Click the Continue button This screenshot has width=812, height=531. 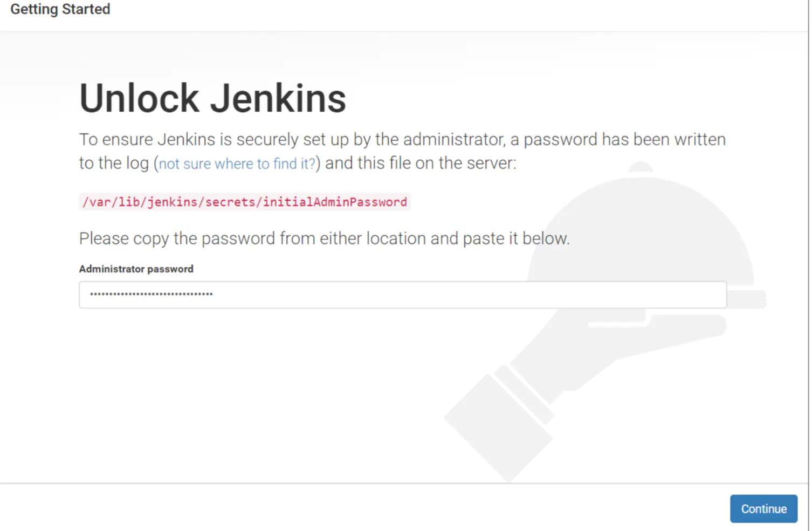click(763, 508)
